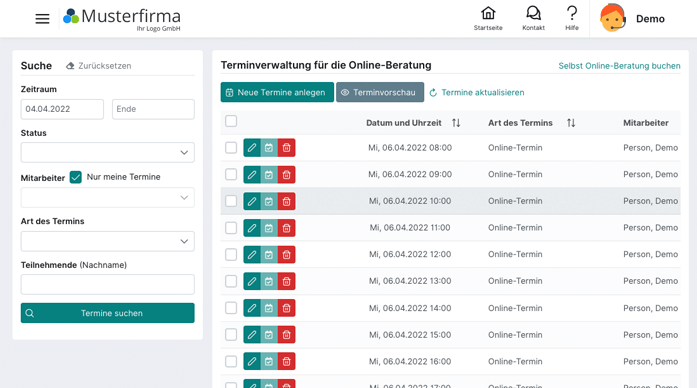Click the Demo user avatar

(x=612, y=18)
